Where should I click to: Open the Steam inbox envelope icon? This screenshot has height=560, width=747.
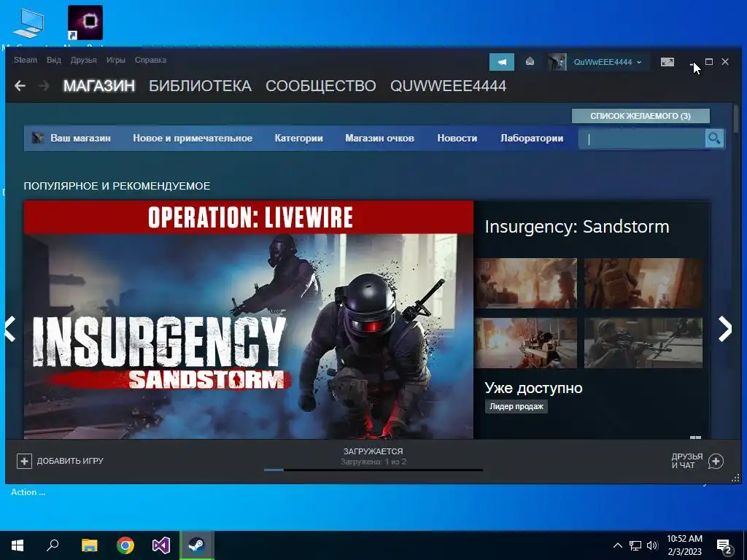[x=530, y=62]
